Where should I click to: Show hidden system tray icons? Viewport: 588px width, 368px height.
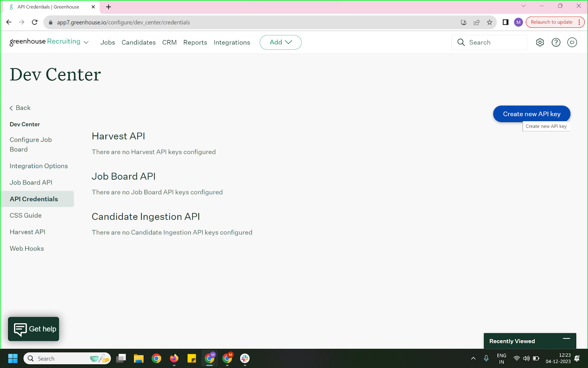tap(473, 358)
